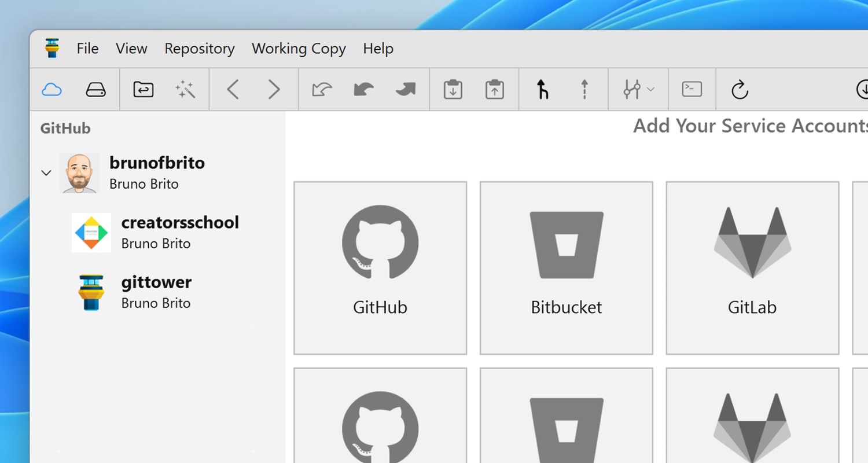Click the Apply Stash icon
868x463 pixels.
(x=494, y=90)
